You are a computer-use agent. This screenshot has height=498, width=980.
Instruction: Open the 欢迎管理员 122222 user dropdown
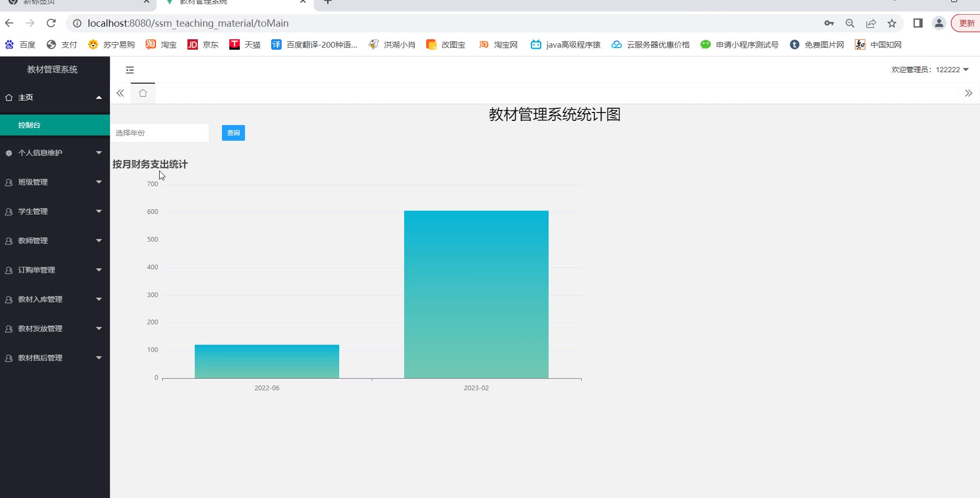(x=930, y=70)
